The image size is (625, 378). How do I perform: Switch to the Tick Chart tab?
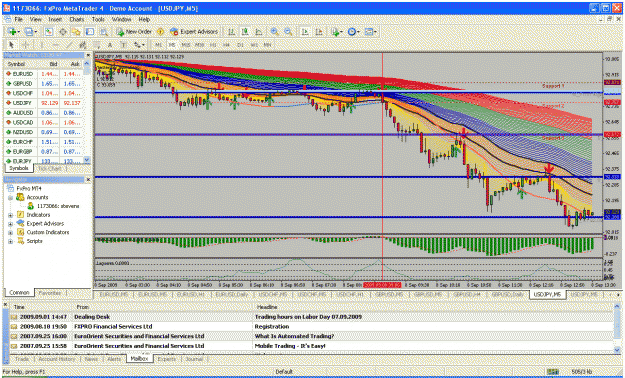pyautogui.click(x=49, y=169)
